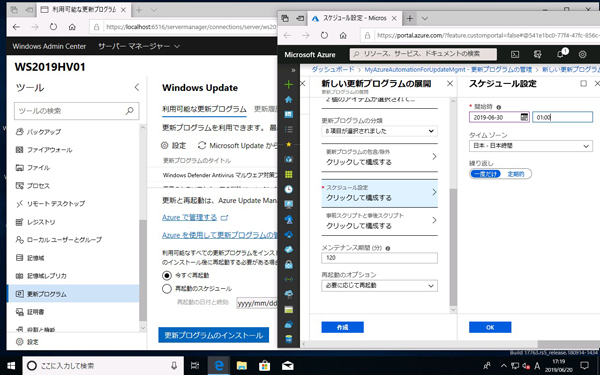Expand the スケジュール設定 configuration row

pyautogui.click(x=379, y=193)
